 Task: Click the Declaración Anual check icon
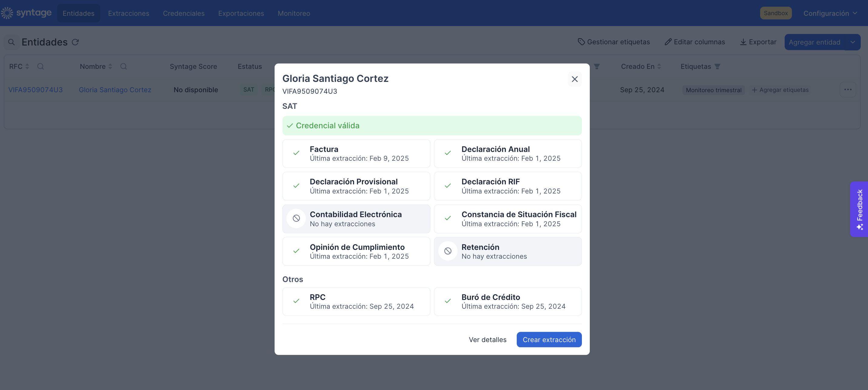(x=448, y=153)
